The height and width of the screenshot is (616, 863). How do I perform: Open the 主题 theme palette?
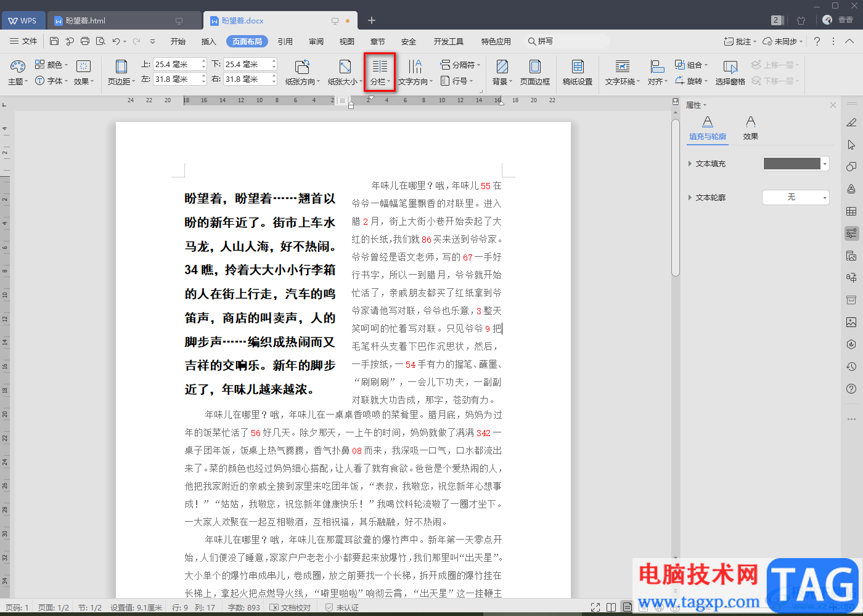[18, 72]
